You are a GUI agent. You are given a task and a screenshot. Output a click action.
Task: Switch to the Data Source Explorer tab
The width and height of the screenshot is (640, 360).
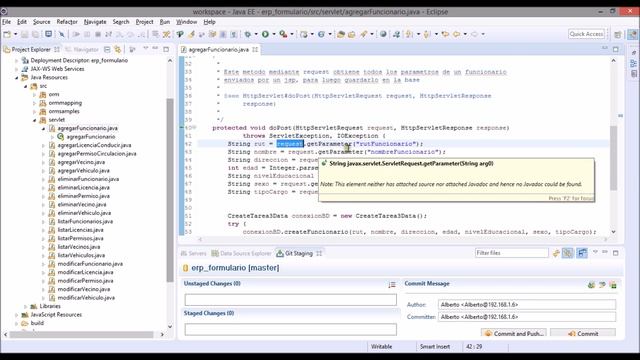tap(241, 253)
